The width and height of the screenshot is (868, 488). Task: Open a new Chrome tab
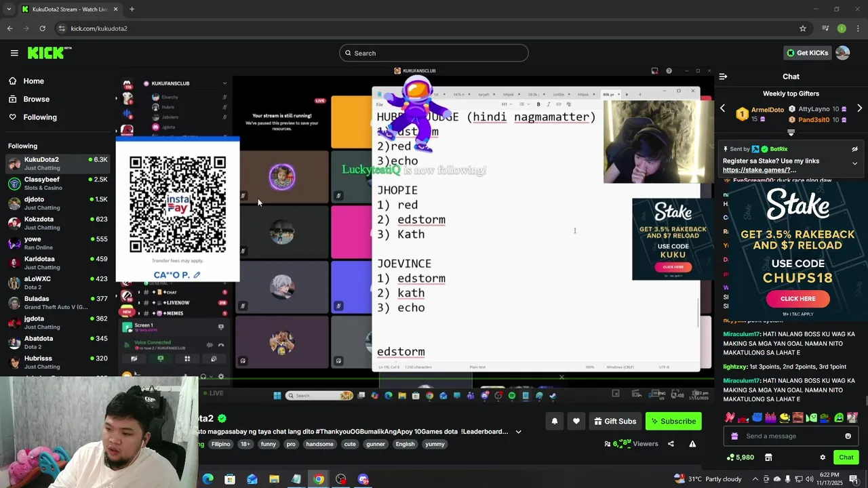click(132, 9)
